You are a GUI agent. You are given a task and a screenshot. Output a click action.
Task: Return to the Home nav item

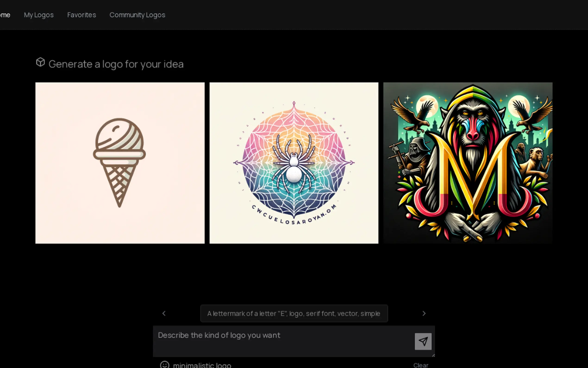(5, 15)
